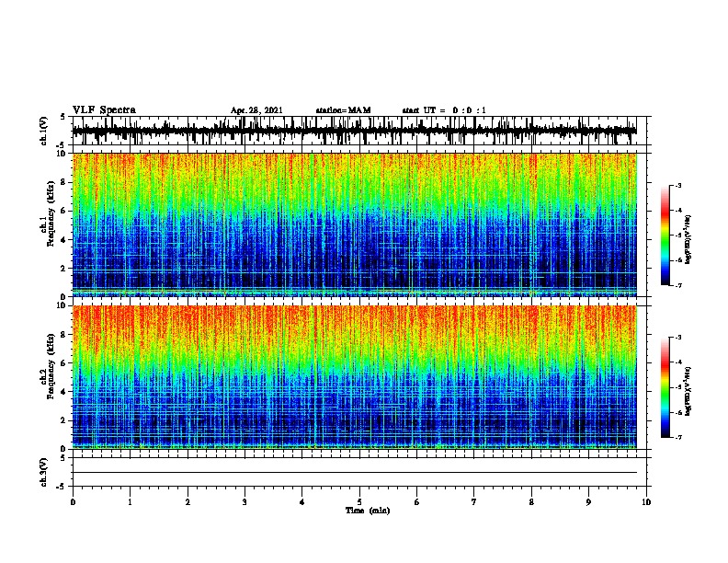728x563 pixels.
Task: Click time axis tick label "5"
Action: (359, 502)
